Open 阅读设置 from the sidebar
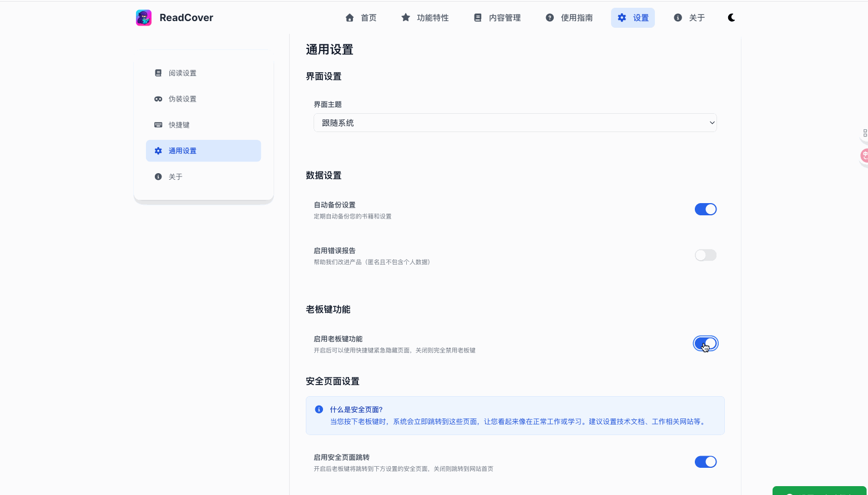This screenshot has height=495, width=868. click(x=183, y=73)
